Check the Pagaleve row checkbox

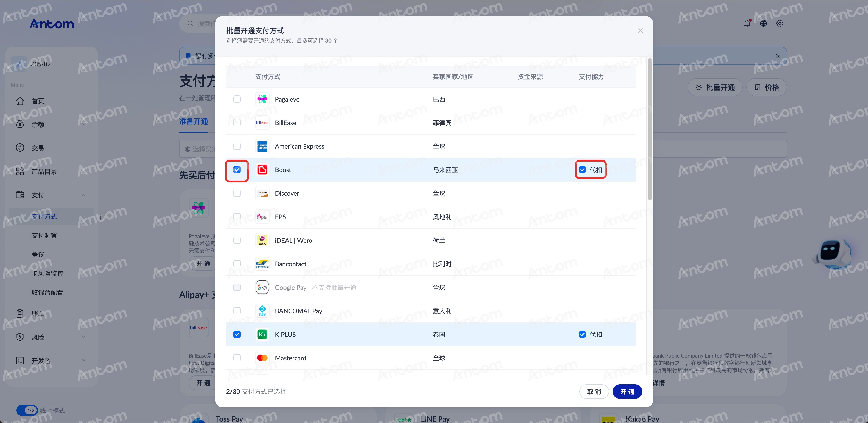237,99
